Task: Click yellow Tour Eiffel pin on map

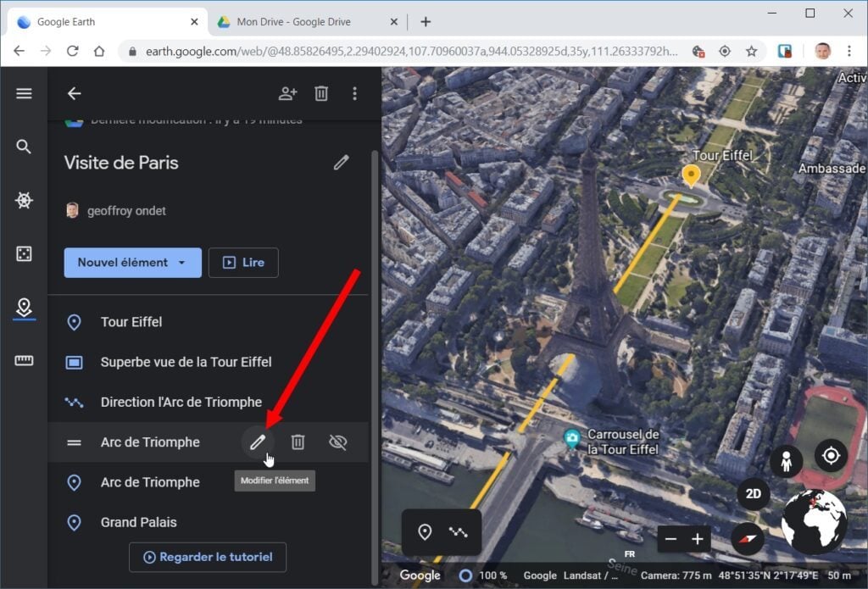Action: (x=691, y=175)
